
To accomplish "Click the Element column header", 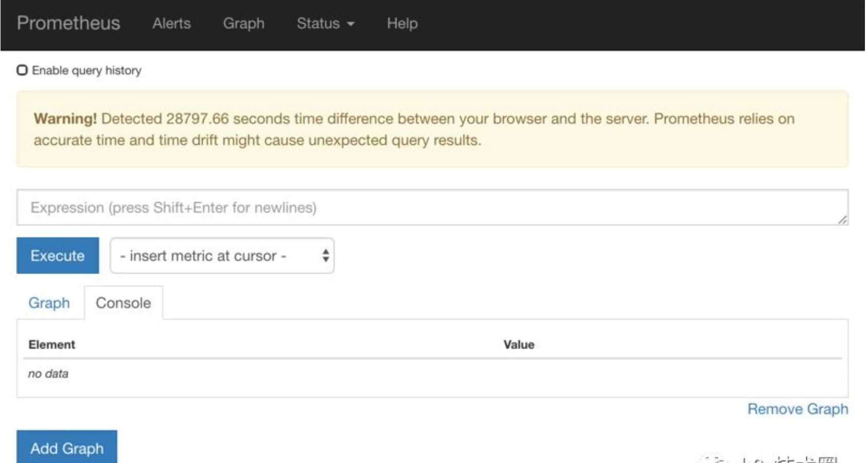I will pos(52,344).
